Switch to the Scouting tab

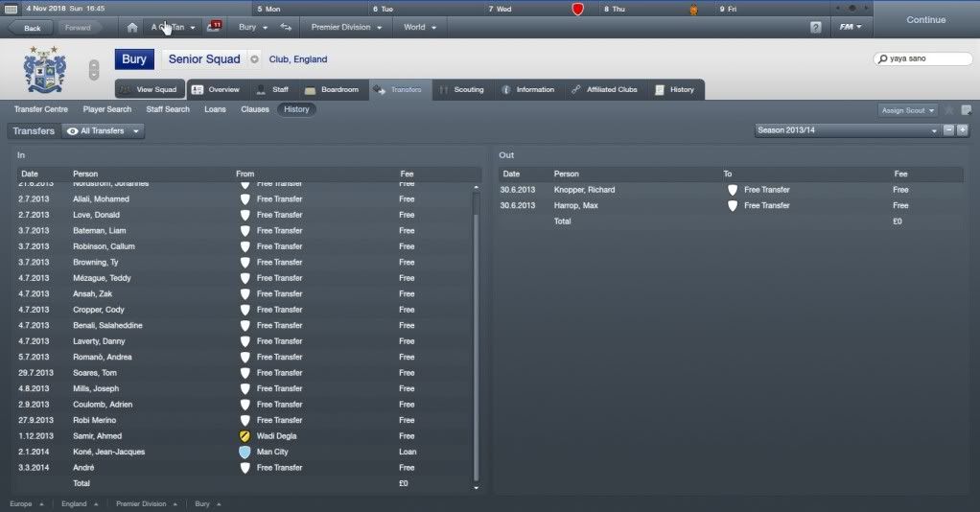click(x=462, y=90)
